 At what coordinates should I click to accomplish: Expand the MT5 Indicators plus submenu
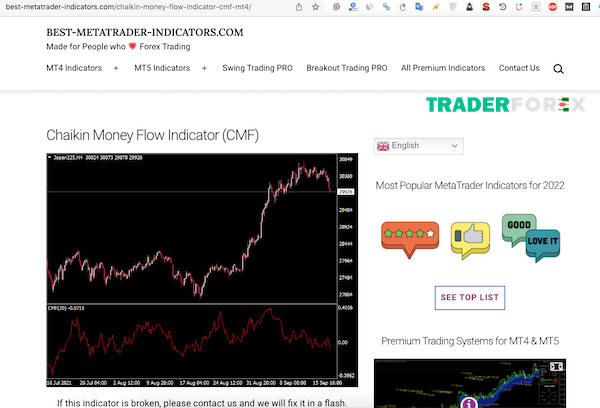(204, 68)
